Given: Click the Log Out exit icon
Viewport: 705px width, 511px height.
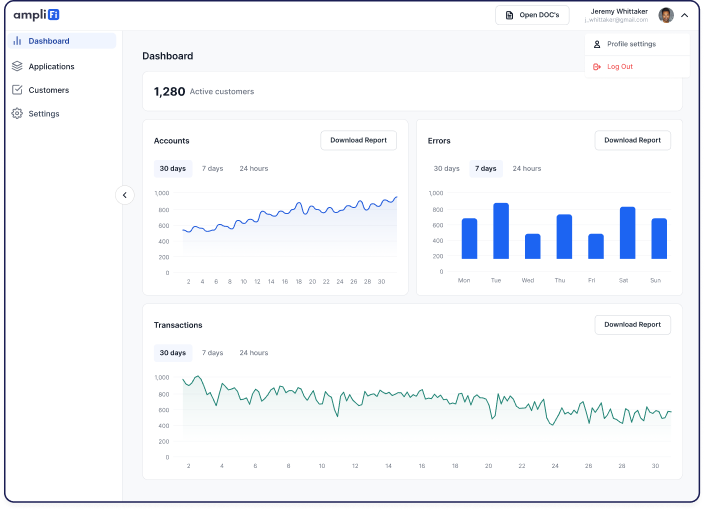Looking at the screenshot, I should (x=597, y=67).
